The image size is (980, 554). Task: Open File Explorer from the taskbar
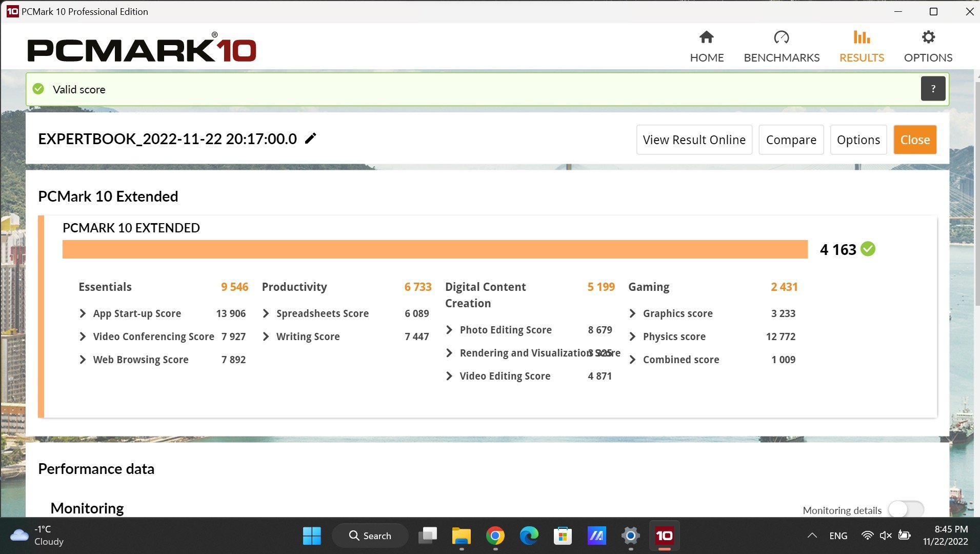[x=461, y=536]
